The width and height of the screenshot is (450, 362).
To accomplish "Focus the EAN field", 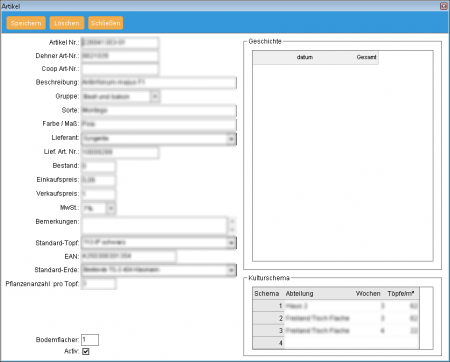I will point(128,256).
